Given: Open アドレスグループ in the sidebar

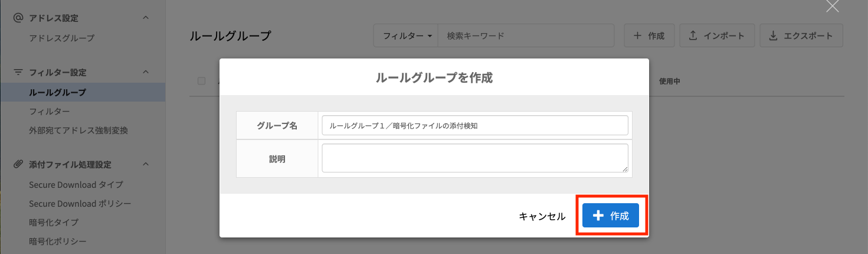Looking at the screenshot, I should [62, 38].
